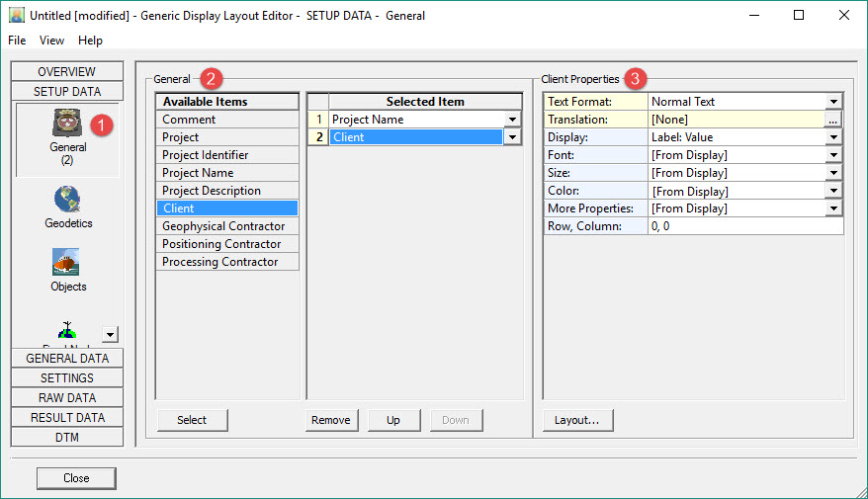
Task: Click the app icon in title bar
Action: 17,15
